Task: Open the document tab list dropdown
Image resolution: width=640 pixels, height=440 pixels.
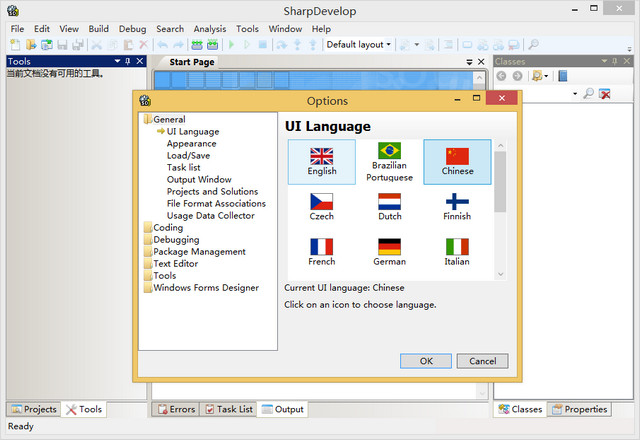Action: [x=469, y=62]
